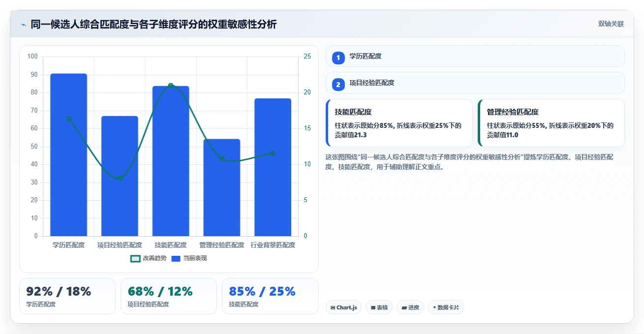Click the 双轴关联 label in header
Screen dimensions: 644x334
click(611, 24)
